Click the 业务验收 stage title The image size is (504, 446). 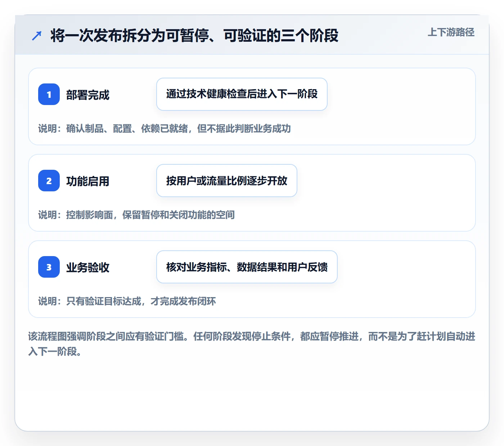click(x=88, y=268)
